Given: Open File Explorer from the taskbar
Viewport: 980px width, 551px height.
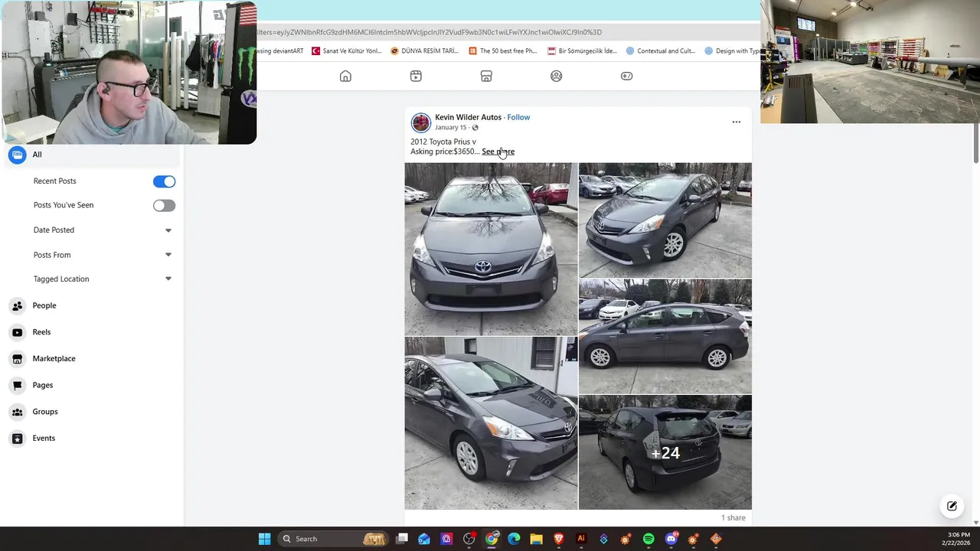Looking at the screenshot, I should click(536, 539).
